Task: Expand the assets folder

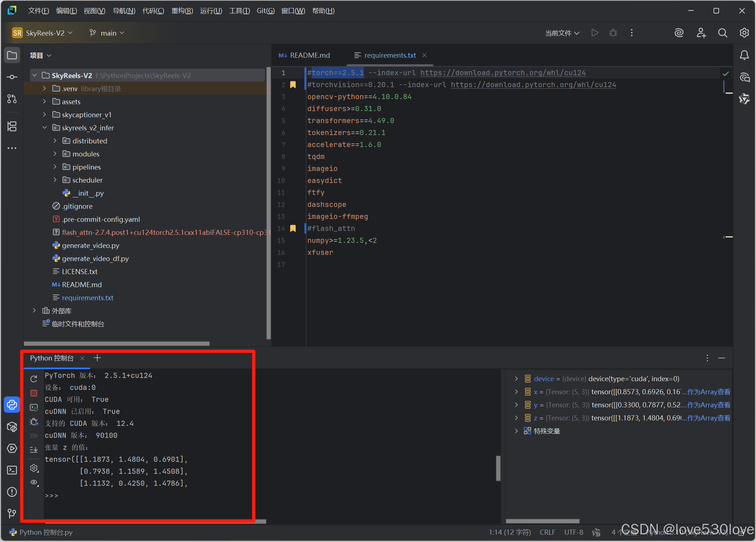Action: point(45,102)
